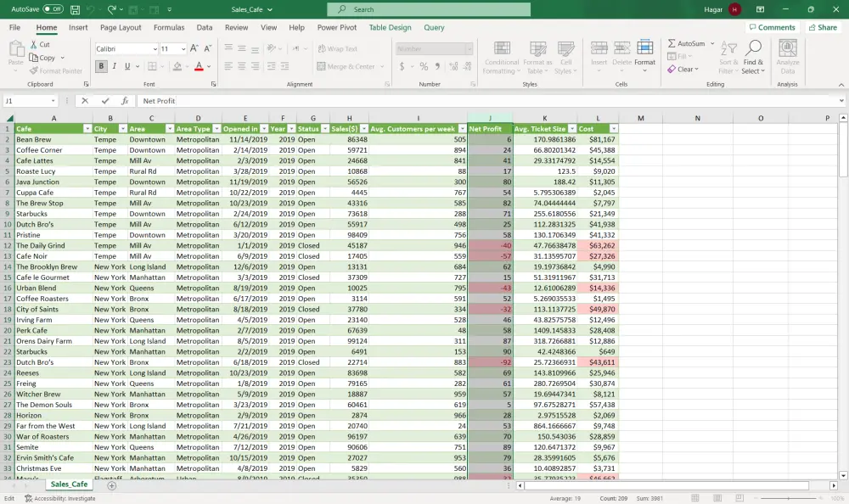Expand the font size dropdown

(x=183, y=48)
